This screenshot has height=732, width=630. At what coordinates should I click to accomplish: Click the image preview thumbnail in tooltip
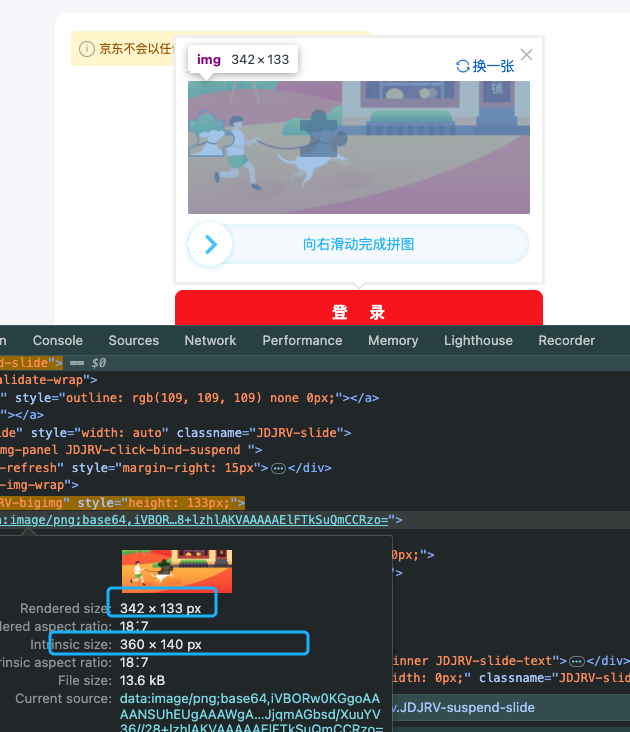coord(177,570)
